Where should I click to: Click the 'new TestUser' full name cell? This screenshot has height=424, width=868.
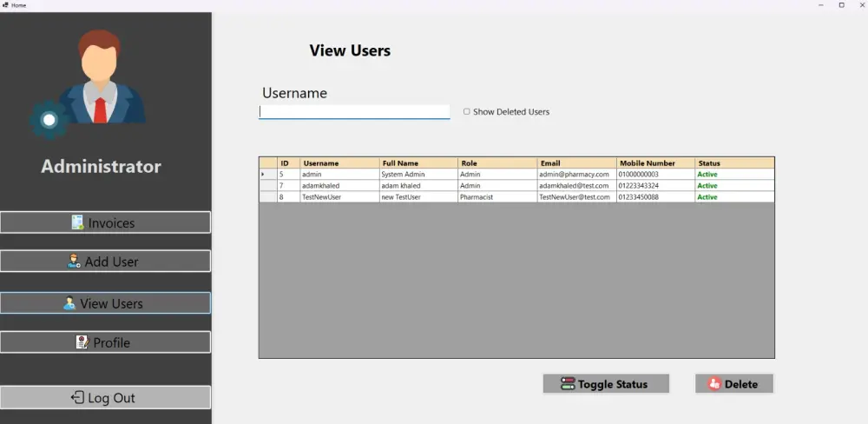tap(418, 196)
